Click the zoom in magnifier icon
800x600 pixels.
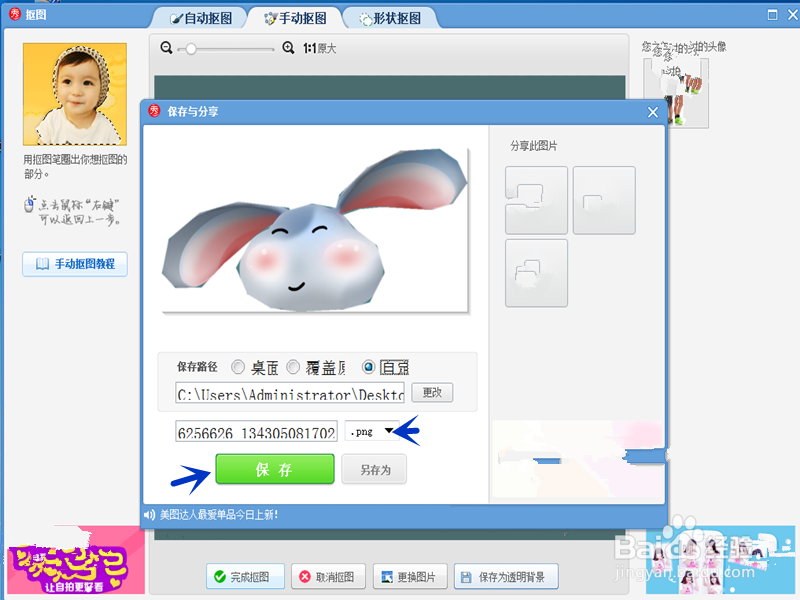pyautogui.click(x=288, y=48)
